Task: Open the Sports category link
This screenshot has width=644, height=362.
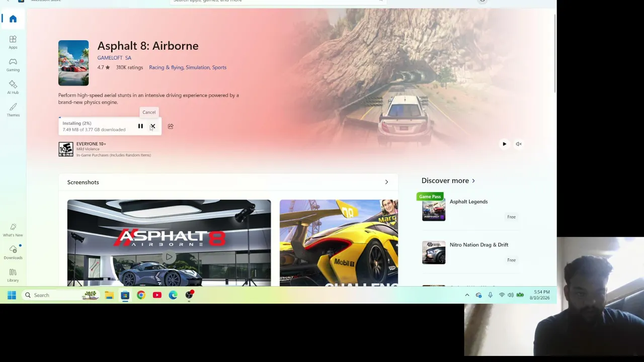Action: [219, 67]
